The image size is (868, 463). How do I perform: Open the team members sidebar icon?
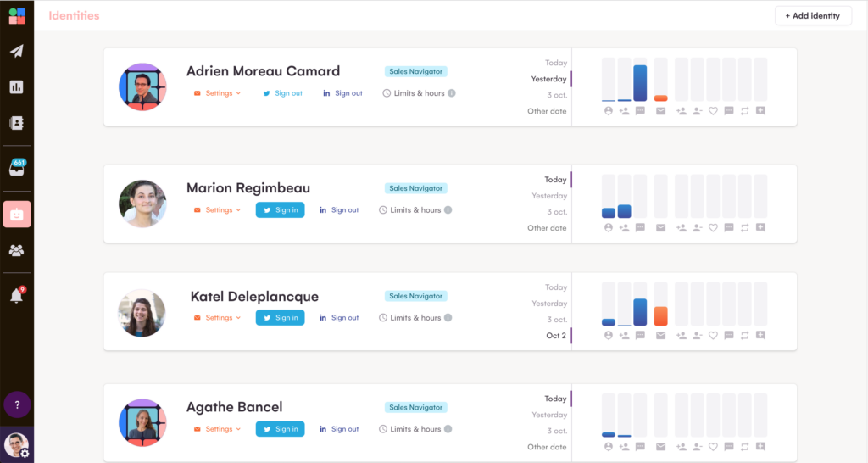tap(17, 250)
